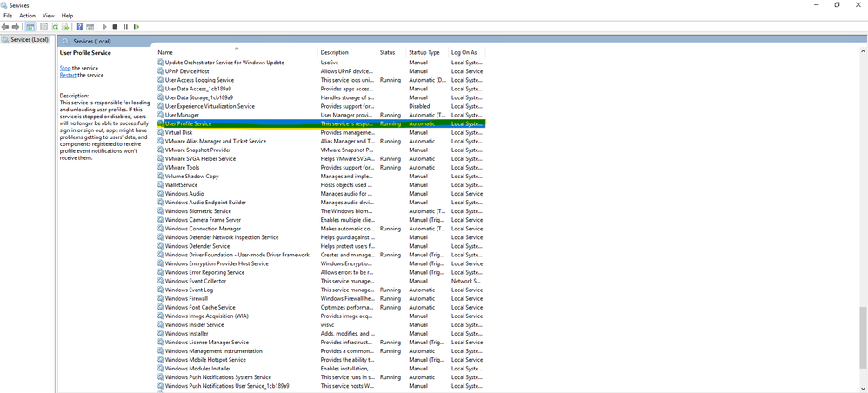The image size is (868, 393).
Task: Select VMware SVGA Helper Service row
Action: (x=321, y=159)
